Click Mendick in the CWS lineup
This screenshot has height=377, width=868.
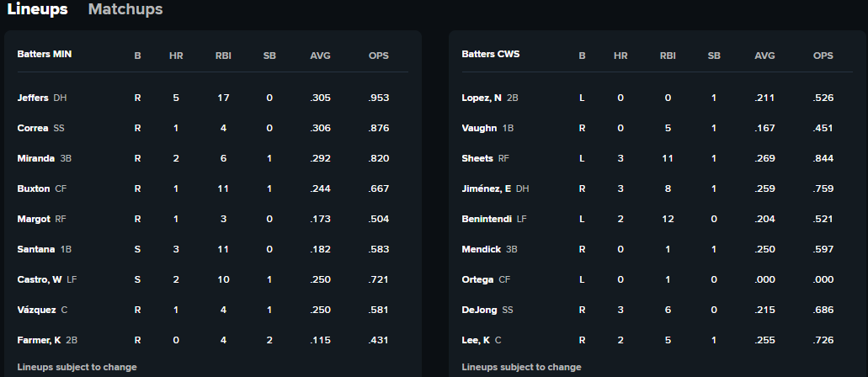coord(482,249)
